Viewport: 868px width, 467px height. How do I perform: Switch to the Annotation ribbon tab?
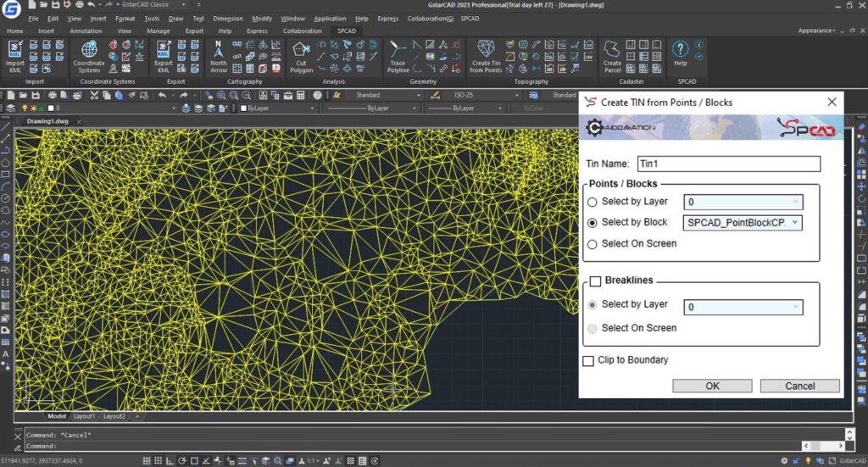click(86, 31)
